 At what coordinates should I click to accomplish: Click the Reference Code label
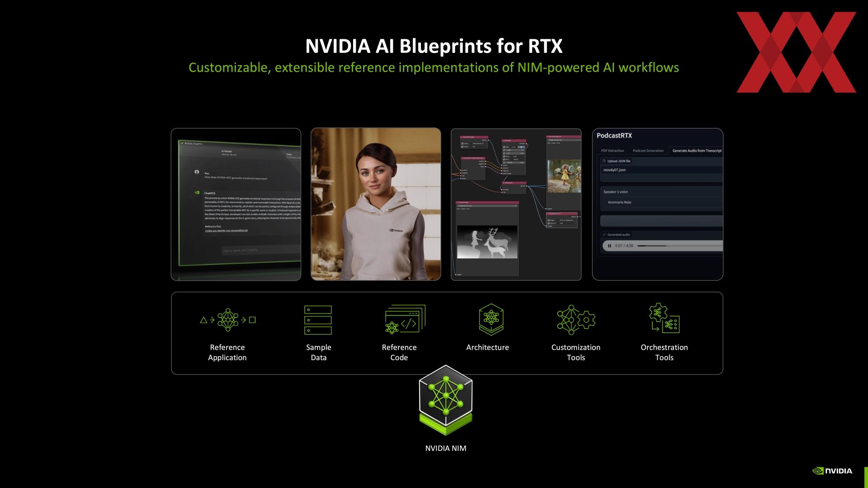point(399,352)
